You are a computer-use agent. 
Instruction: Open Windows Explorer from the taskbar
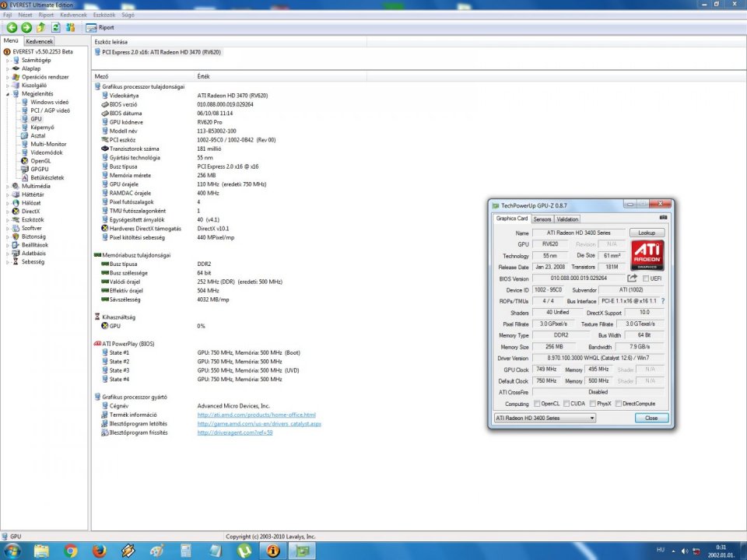41,551
